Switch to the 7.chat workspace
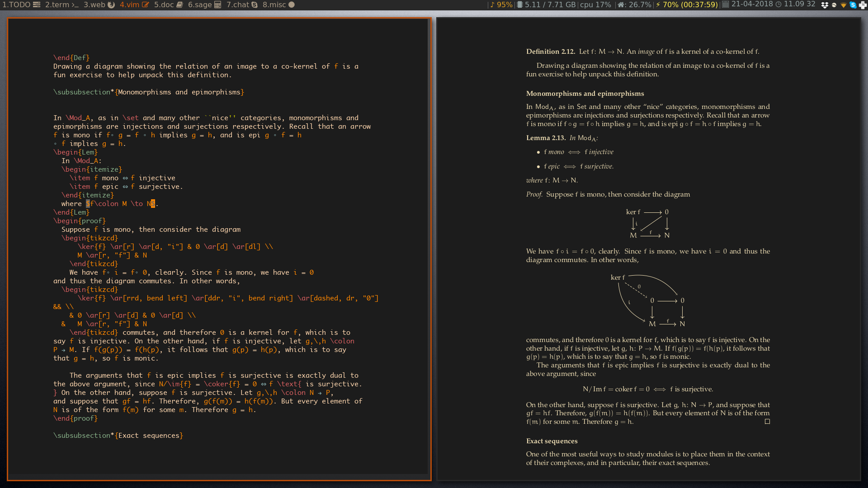 [x=242, y=5]
